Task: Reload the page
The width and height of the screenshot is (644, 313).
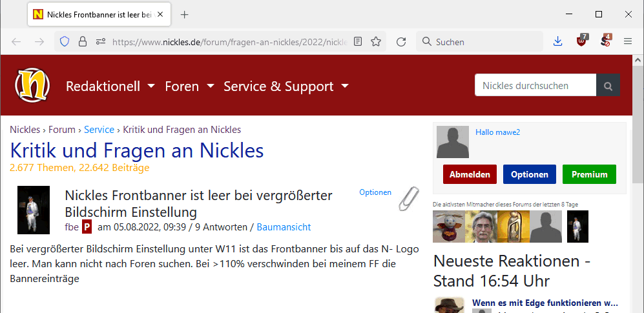Action: pos(401,41)
